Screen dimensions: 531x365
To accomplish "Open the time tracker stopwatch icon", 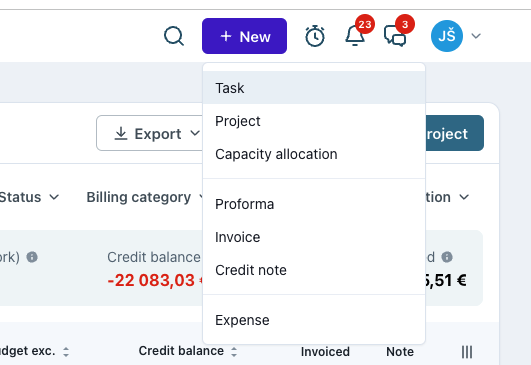I will 315,36.
